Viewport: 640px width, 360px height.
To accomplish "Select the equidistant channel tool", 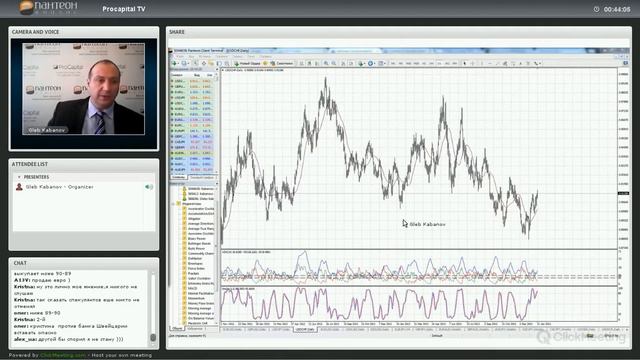I will [x=505, y=63].
